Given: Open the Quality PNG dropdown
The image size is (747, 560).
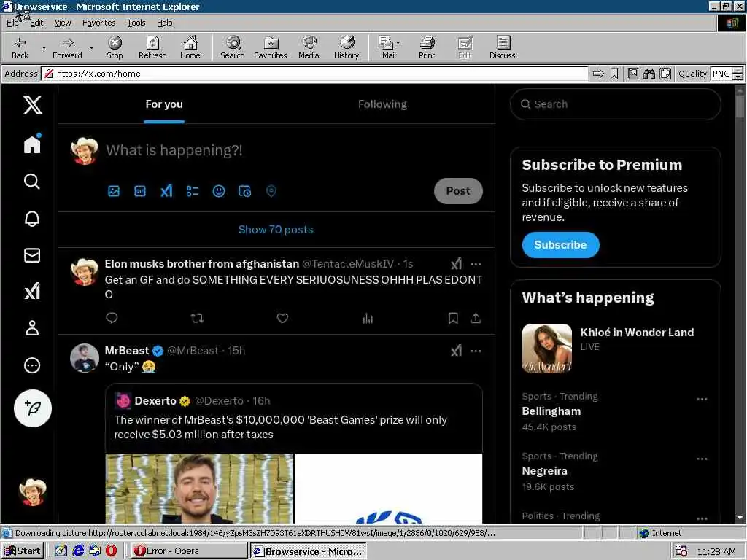Looking at the screenshot, I should [x=738, y=74].
